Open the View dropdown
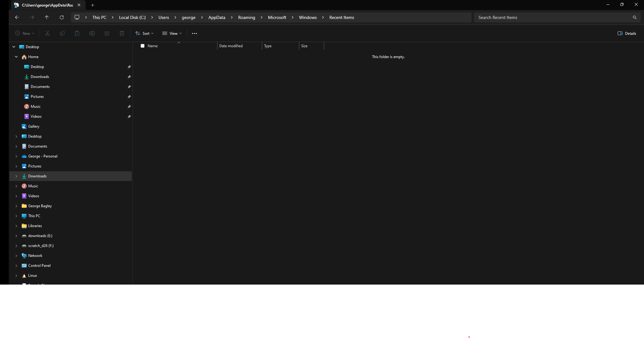Image resolution: width=644 pixels, height=338 pixels. tap(172, 33)
